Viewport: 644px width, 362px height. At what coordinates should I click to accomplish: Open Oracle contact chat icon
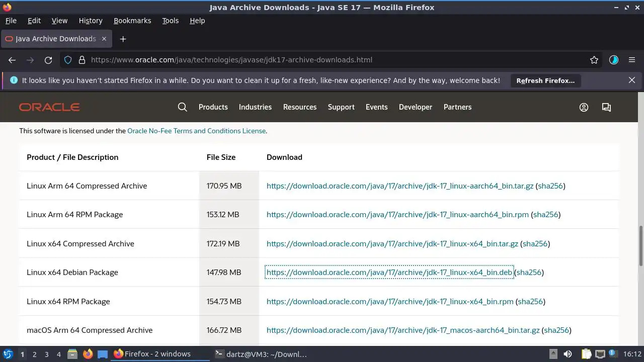[x=606, y=107]
